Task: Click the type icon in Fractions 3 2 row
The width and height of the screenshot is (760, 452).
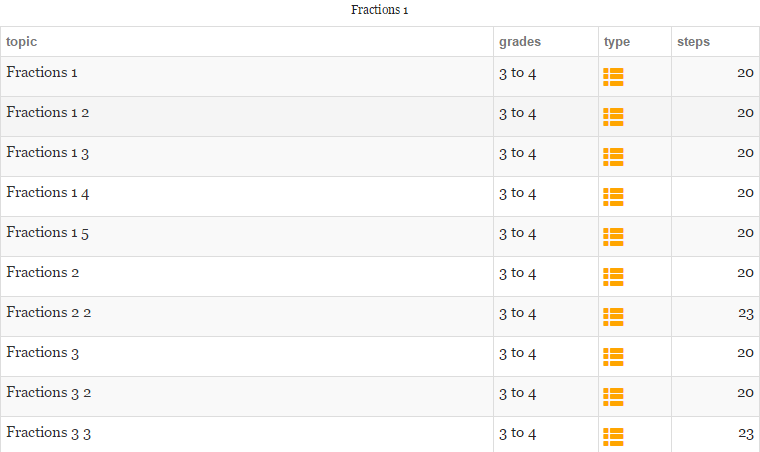Action: pos(613,397)
